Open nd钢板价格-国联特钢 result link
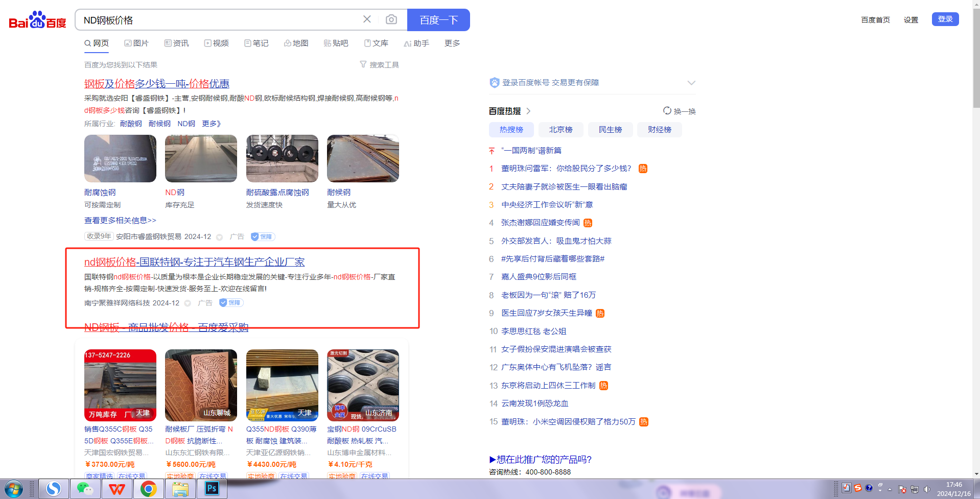Viewport: 980px width, 499px height. (195, 262)
